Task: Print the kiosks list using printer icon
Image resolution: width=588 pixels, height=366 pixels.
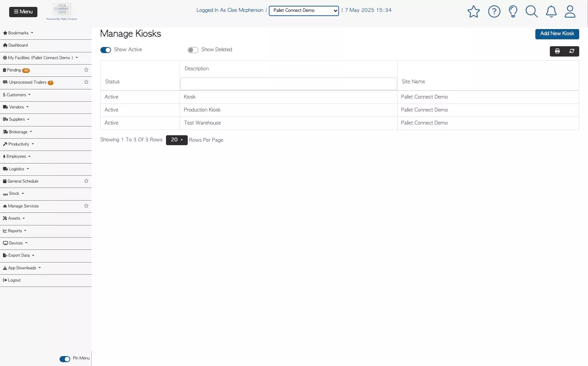Action: point(557,51)
